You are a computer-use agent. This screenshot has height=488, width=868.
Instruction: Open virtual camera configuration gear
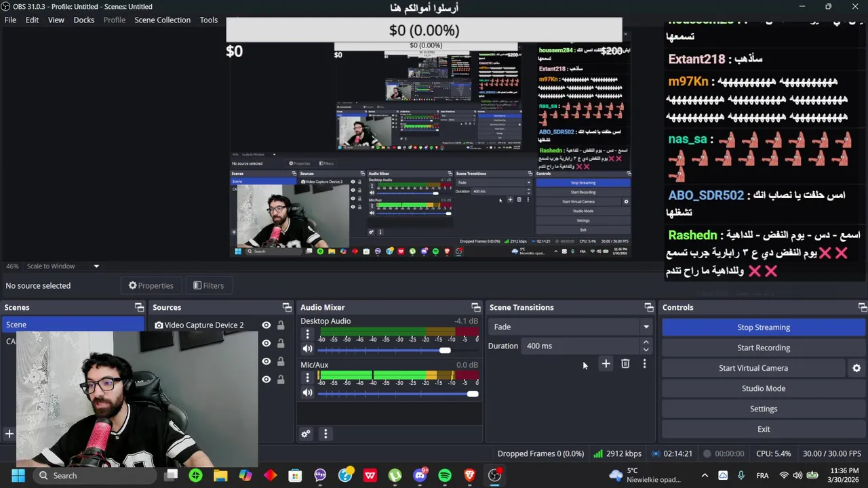856,368
